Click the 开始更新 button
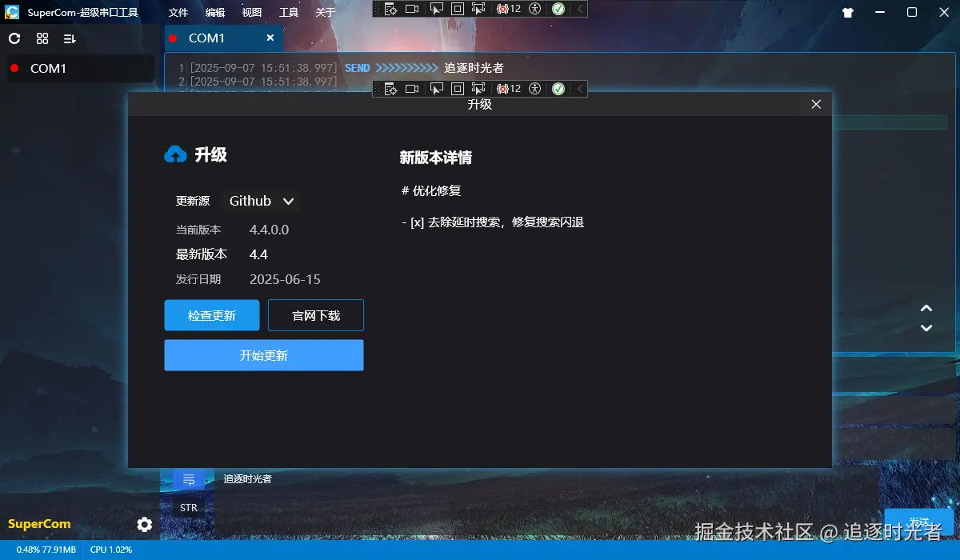This screenshot has width=960, height=560. (x=264, y=355)
